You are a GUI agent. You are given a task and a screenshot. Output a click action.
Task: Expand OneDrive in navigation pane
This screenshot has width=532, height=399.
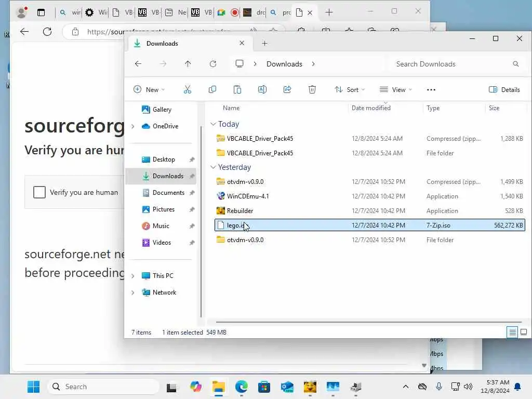(132, 126)
